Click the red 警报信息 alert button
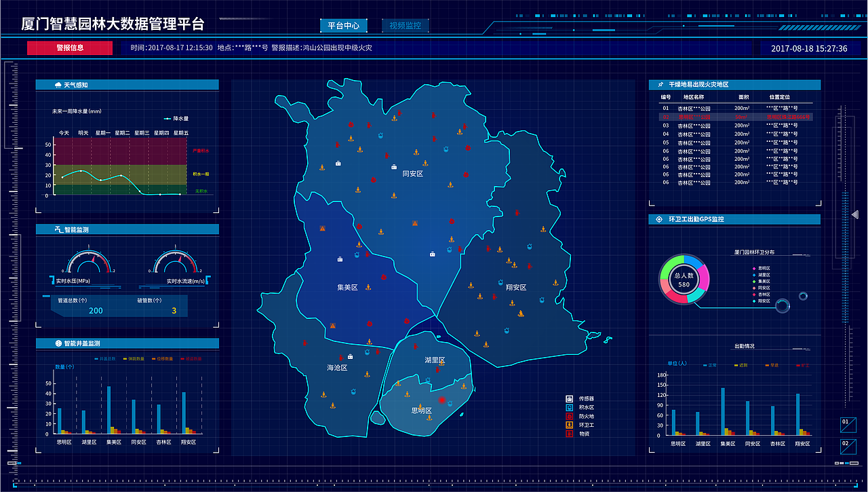 coord(69,48)
